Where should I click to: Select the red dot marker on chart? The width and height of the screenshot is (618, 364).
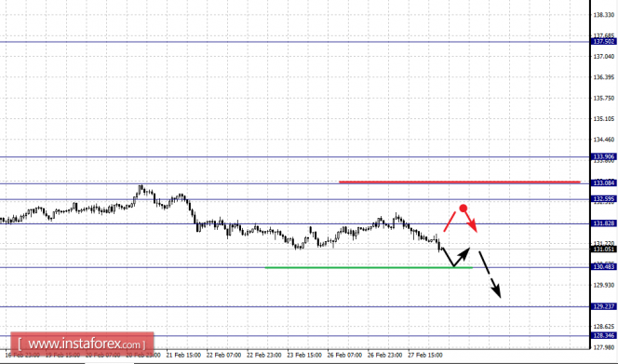tap(463, 208)
